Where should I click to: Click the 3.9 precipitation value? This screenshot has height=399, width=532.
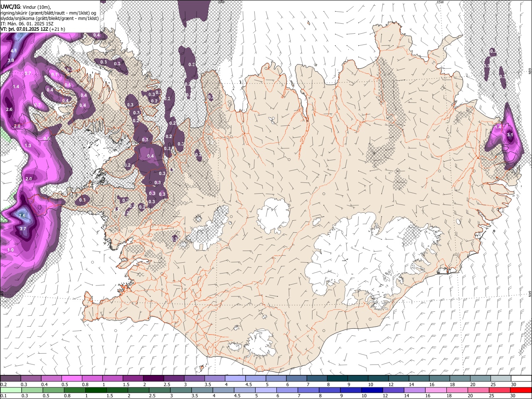[x=11, y=60]
